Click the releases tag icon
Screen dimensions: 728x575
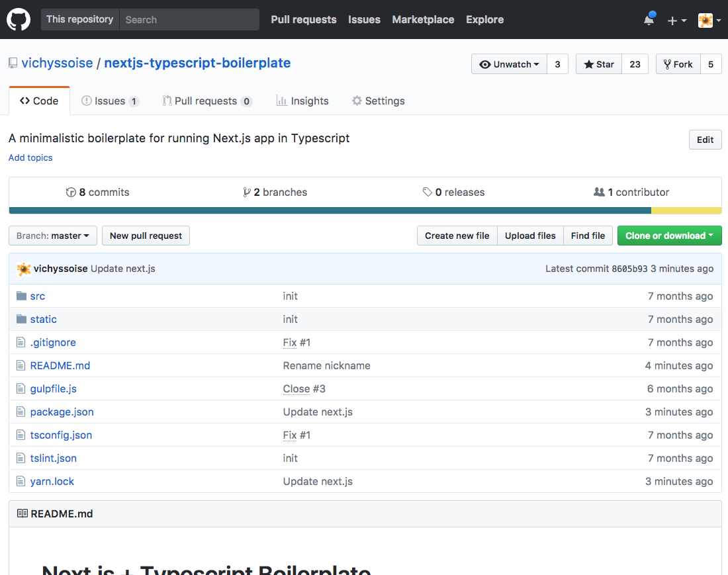427,192
